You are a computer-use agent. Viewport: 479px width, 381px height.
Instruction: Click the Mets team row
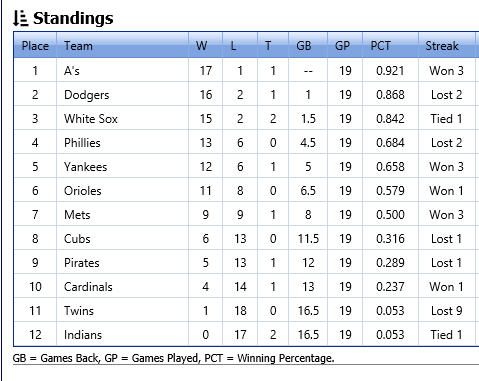[x=246, y=215]
